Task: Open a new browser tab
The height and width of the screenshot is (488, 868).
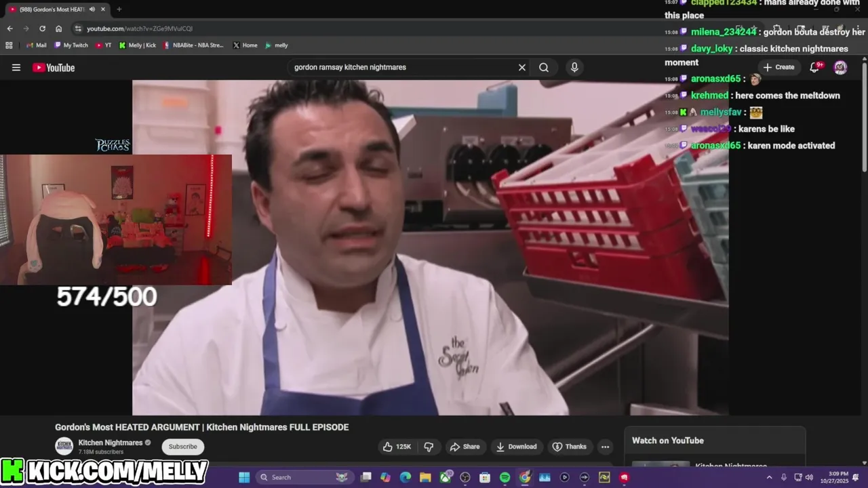Action: pos(119,9)
